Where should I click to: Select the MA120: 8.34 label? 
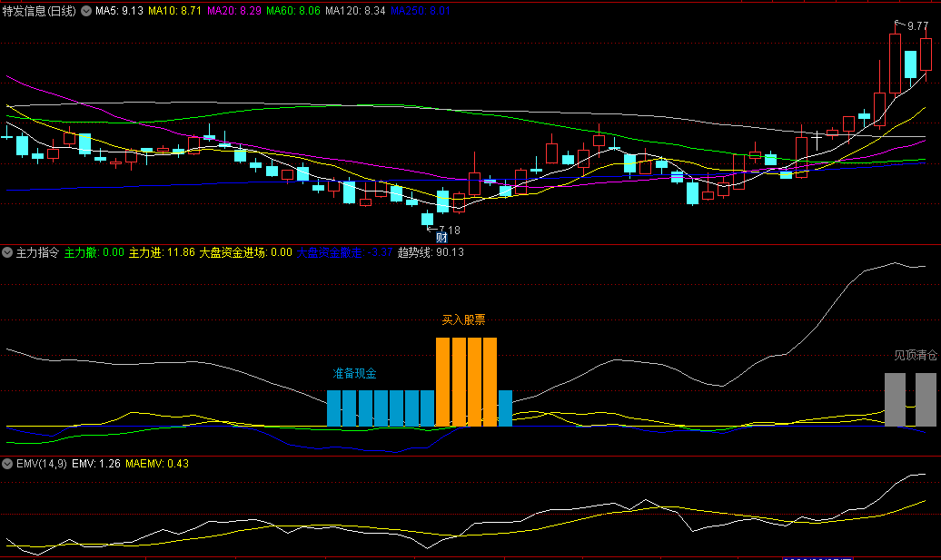point(355,11)
